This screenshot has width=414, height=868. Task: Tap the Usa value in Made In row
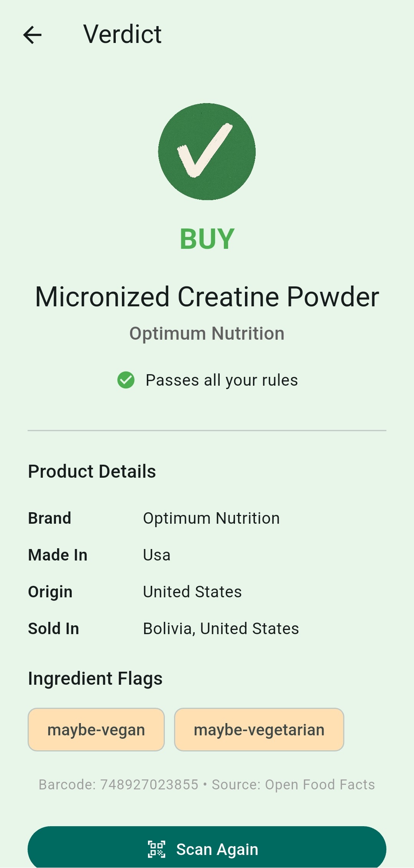tap(157, 555)
